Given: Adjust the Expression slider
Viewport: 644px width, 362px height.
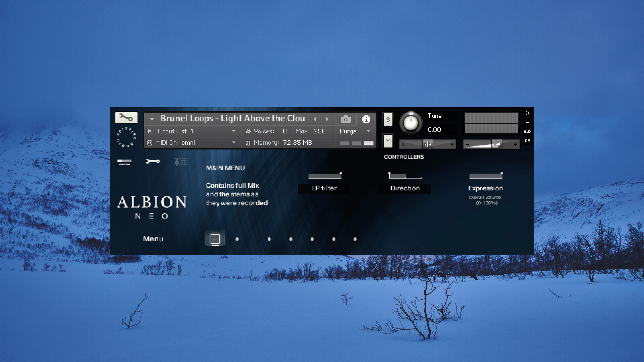Looking at the screenshot, I should pos(486,176).
